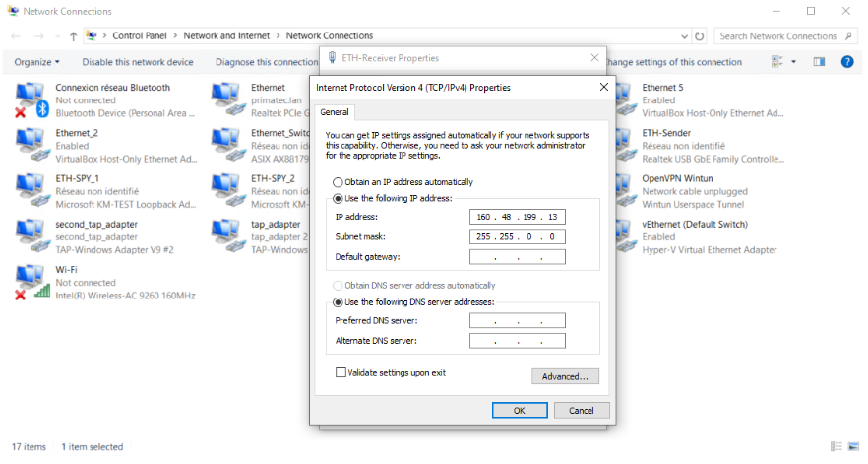868x464 pixels.
Task: Enable Validate settings upon exit checkbox
Action: (x=341, y=373)
